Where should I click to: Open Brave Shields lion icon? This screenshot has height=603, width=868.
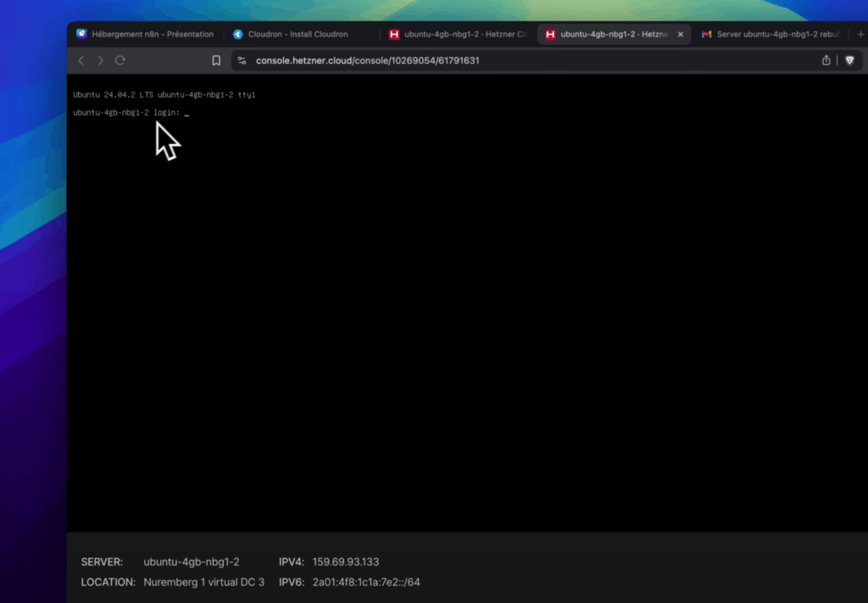(x=849, y=60)
